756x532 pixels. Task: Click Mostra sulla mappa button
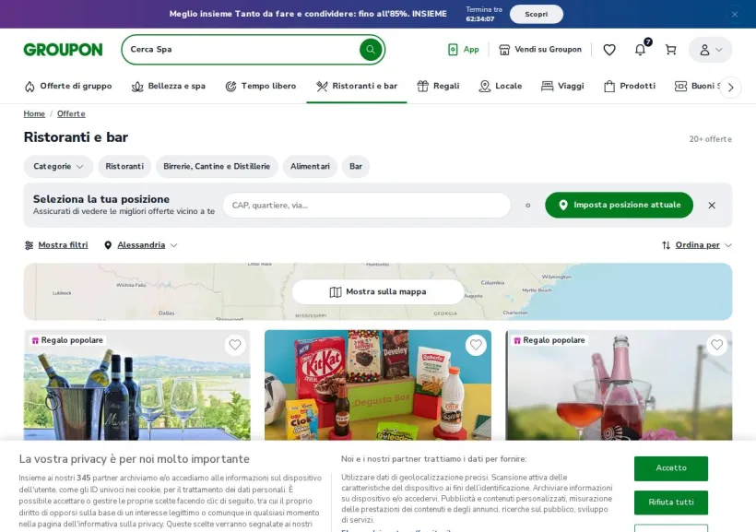pyautogui.click(x=378, y=291)
